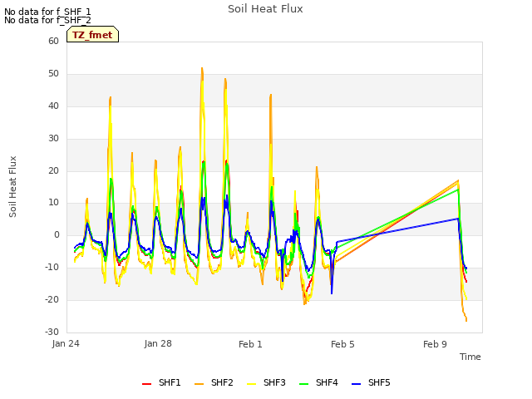Click the tallest orange SHF2 peak near 52
Image resolution: width=532 pixels, height=399 pixels.
click(x=202, y=68)
